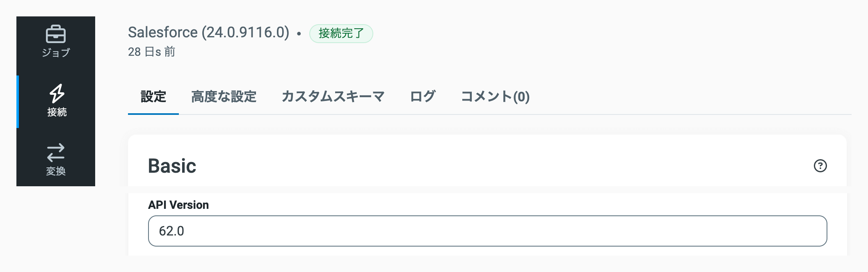Select the 設定 tab
This screenshot has width=868, height=272.
pyautogui.click(x=153, y=97)
